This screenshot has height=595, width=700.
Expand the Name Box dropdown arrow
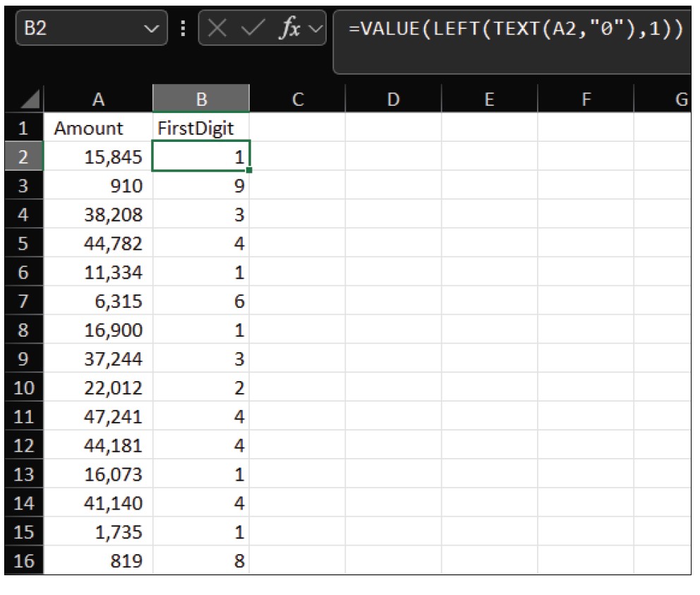point(150,29)
